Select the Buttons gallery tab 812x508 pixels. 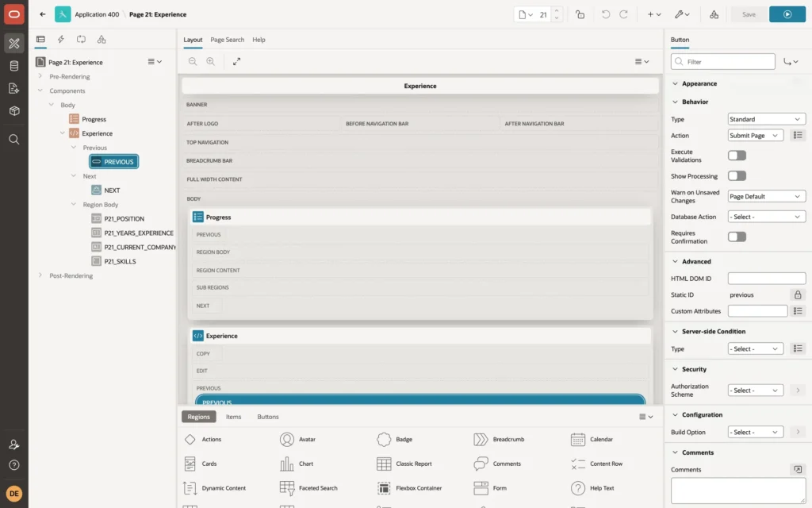pyautogui.click(x=268, y=417)
